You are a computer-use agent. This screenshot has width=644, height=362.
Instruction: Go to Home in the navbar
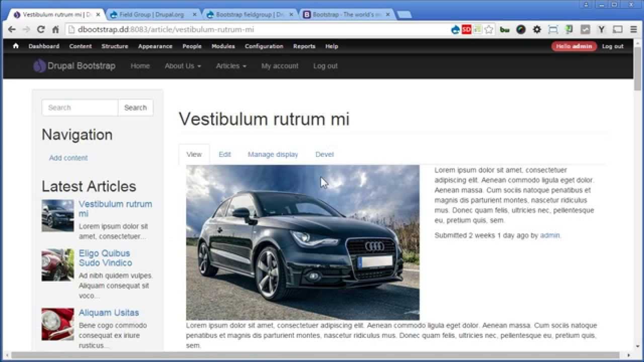[140, 66]
